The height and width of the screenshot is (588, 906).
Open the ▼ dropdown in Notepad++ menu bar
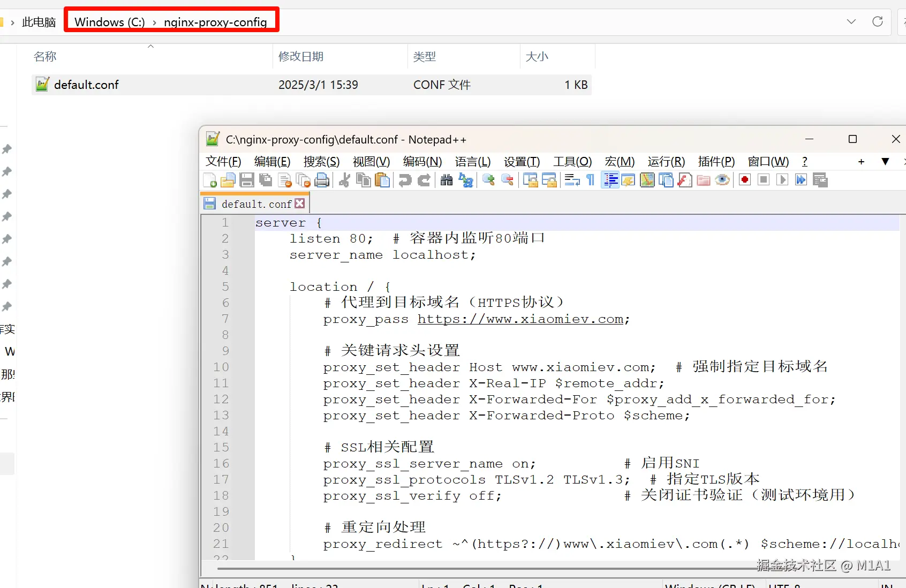[886, 162]
